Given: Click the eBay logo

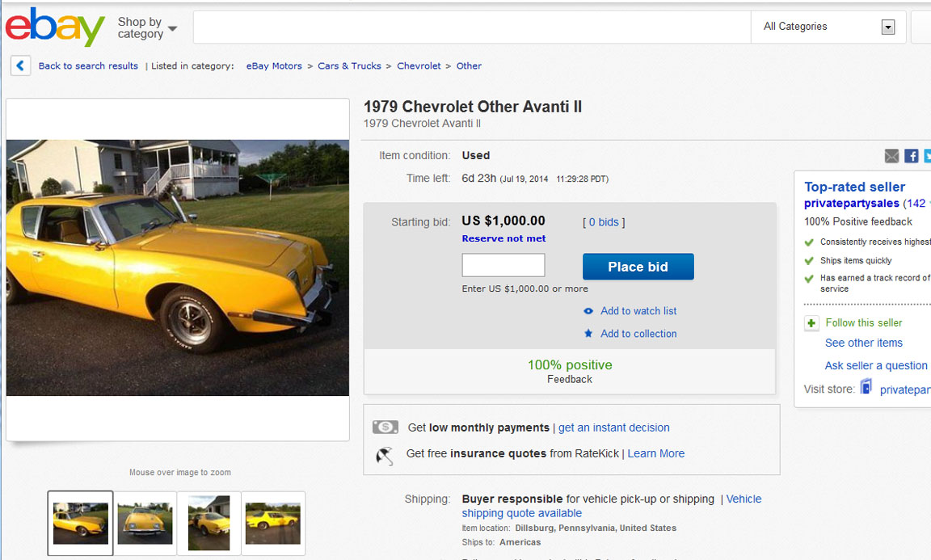Looking at the screenshot, I should click(x=55, y=27).
